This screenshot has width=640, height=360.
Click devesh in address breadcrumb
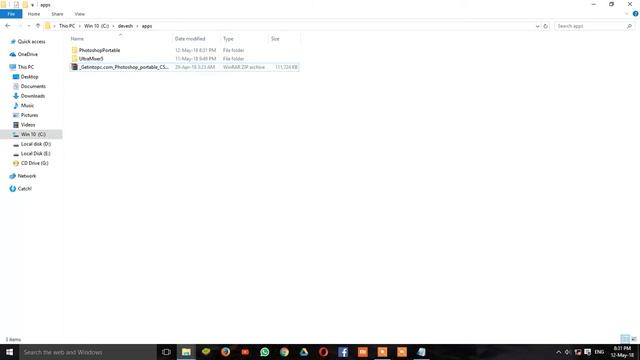click(x=125, y=26)
